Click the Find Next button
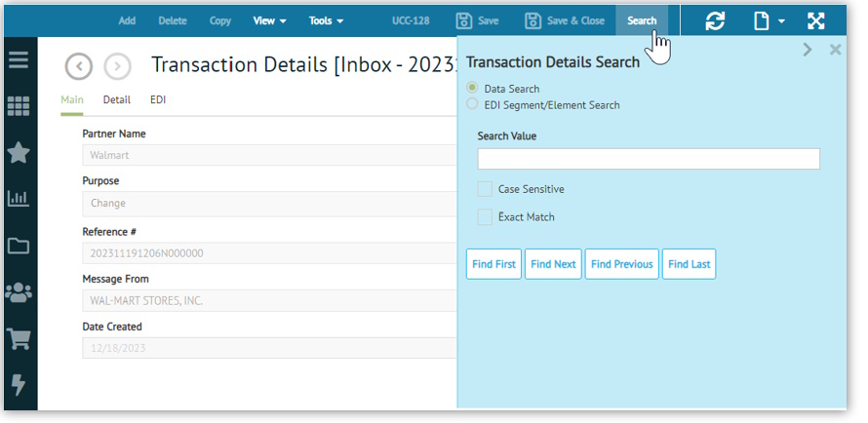The height and width of the screenshot is (423, 868). (553, 264)
